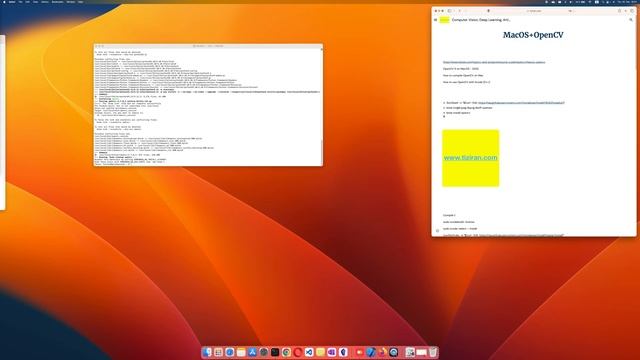
Task: Open Finder from the Dock
Action: (207, 352)
